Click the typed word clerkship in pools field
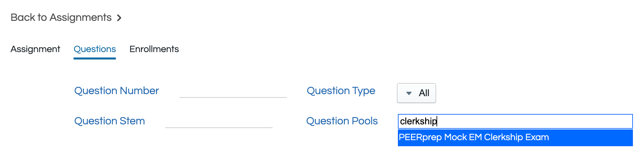Viewport: 644px width, 160px height. pos(418,121)
